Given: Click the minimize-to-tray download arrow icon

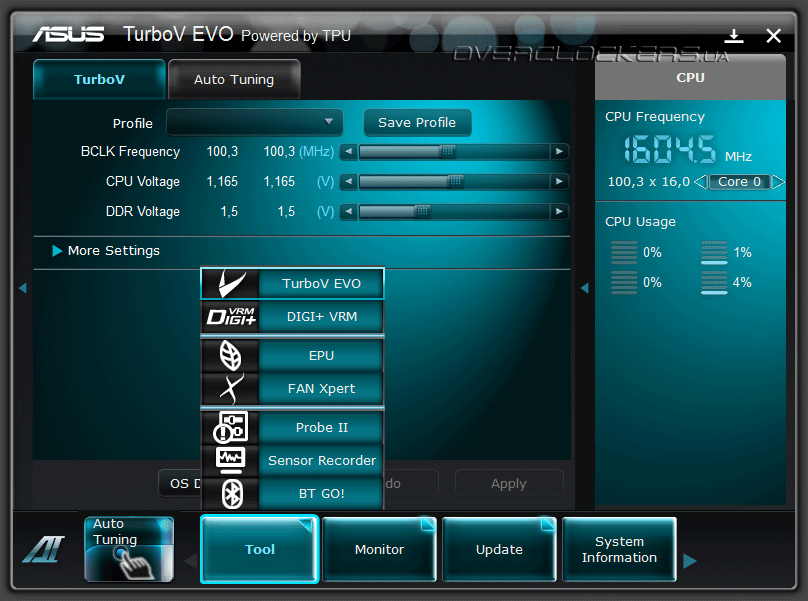Looking at the screenshot, I should (x=733, y=36).
